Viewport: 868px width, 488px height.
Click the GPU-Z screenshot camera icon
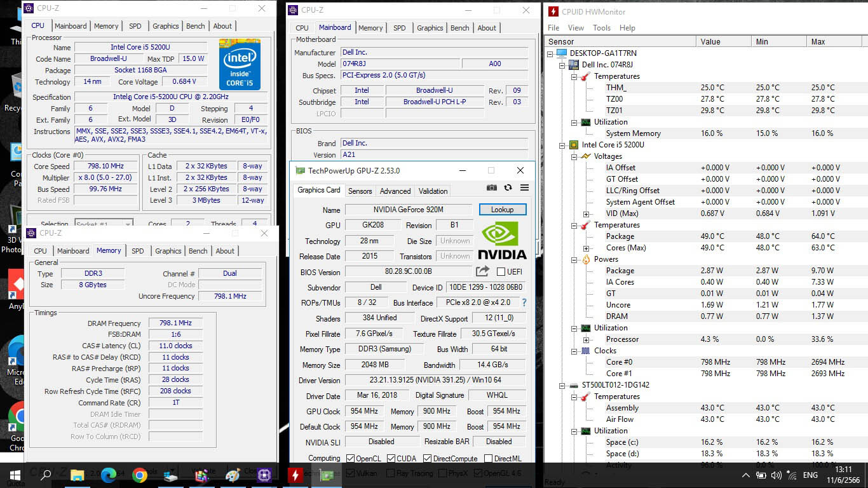coord(492,188)
